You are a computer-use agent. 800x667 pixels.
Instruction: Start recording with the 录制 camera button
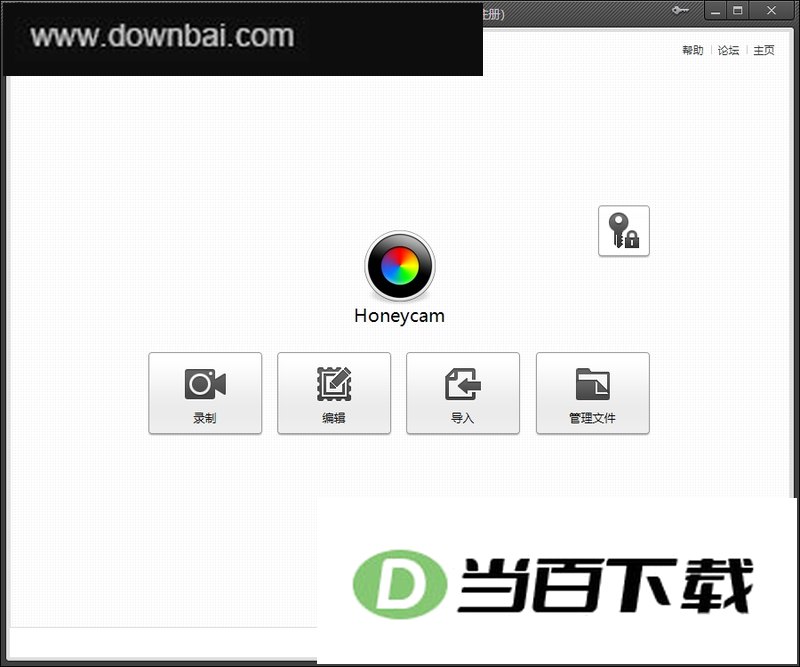pyautogui.click(x=205, y=393)
